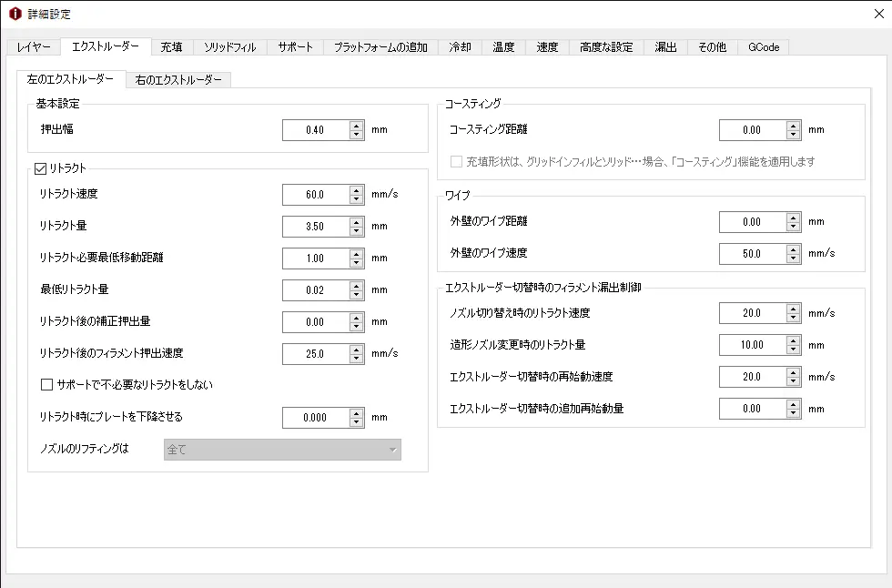The width and height of the screenshot is (892, 588).
Task: Click the 外壁のワイプ距離 value field
Action: (752, 221)
